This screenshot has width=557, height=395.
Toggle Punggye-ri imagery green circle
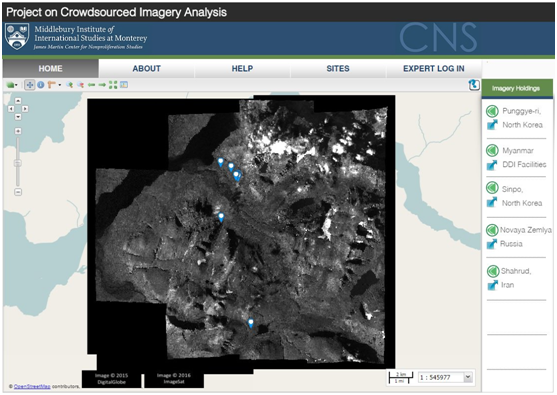492,112
